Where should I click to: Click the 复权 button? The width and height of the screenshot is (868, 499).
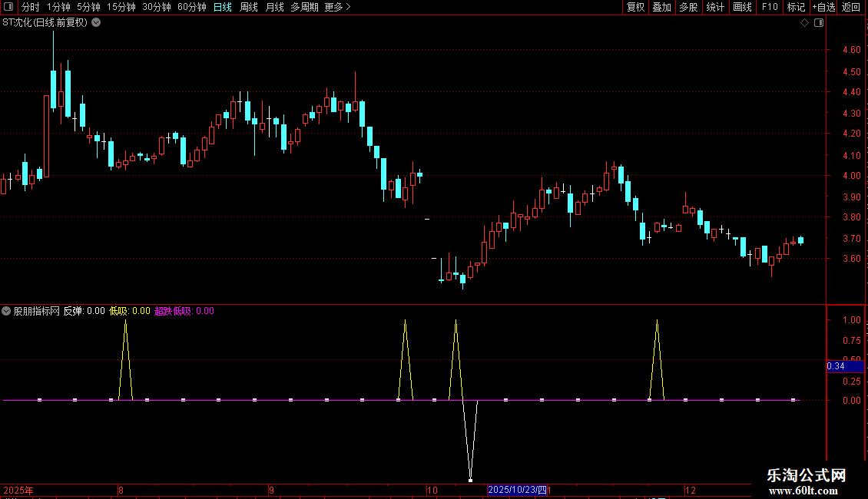pyautogui.click(x=635, y=7)
